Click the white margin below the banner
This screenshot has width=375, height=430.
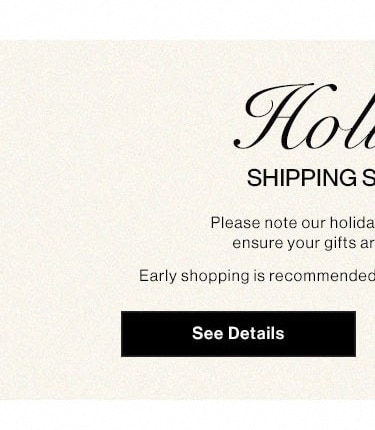tap(187, 415)
